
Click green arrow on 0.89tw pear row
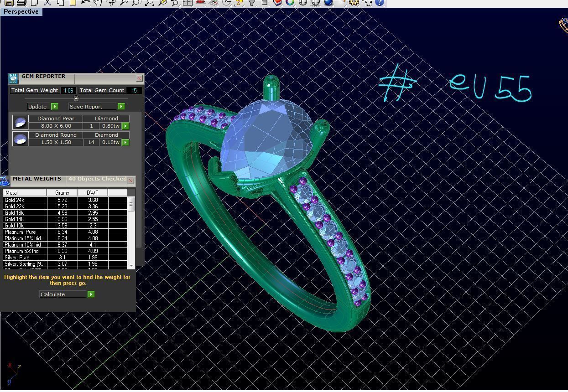pos(125,126)
